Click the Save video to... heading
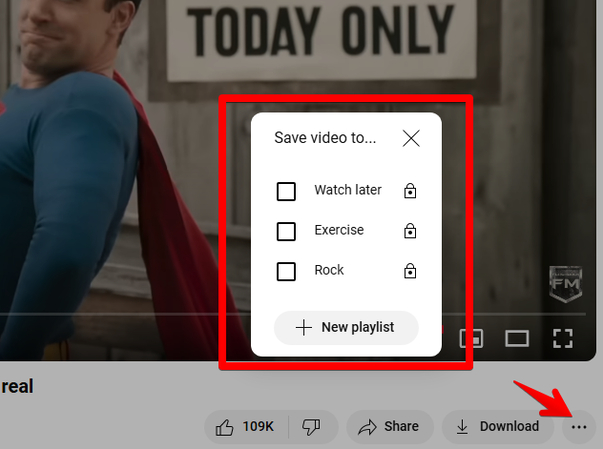This screenshot has width=603, height=449. [x=325, y=138]
